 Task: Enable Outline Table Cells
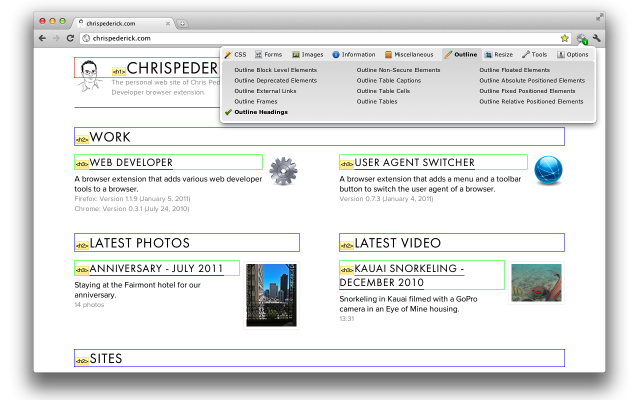pyautogui.click(x=383, y=91)
